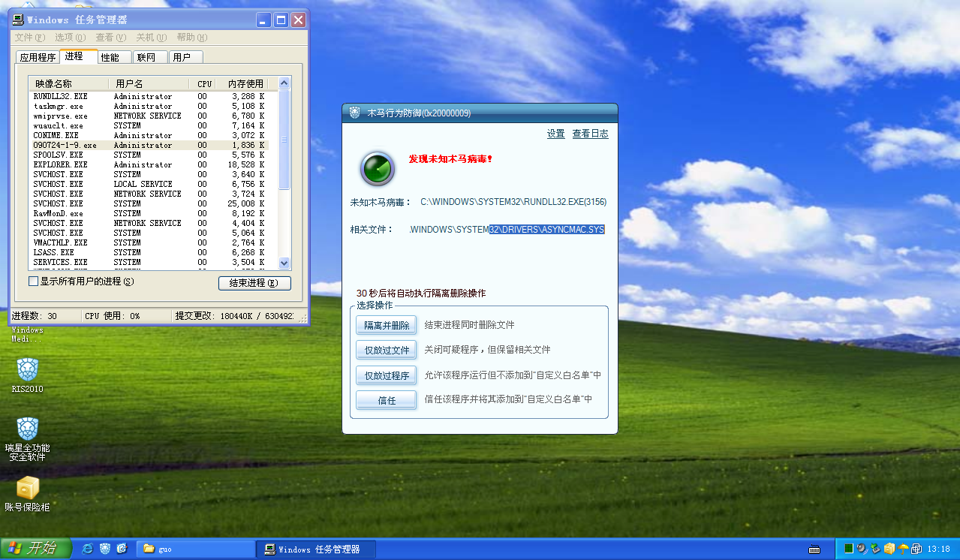Select the RUNDLL32.EXE process row
The image size is (960, 560).
tap(150, 96)
